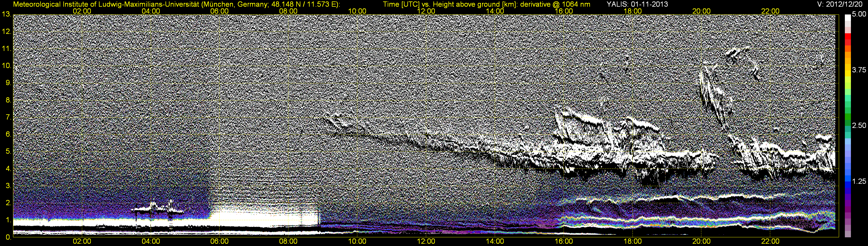This screenshot has height=246, width=868.
Task: Click the 22:00 label on the top time axis
Action: [x=770, y=11]
